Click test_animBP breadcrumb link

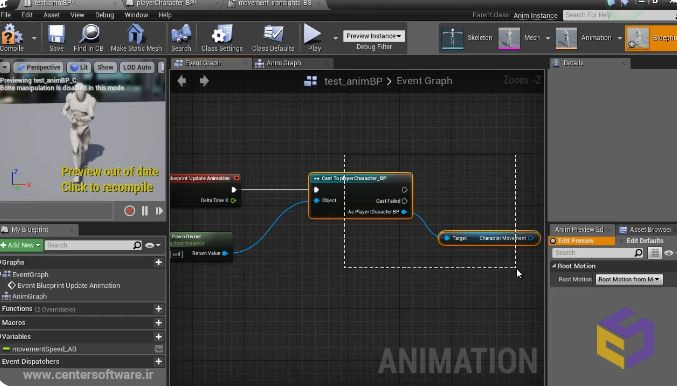(353, 81)
